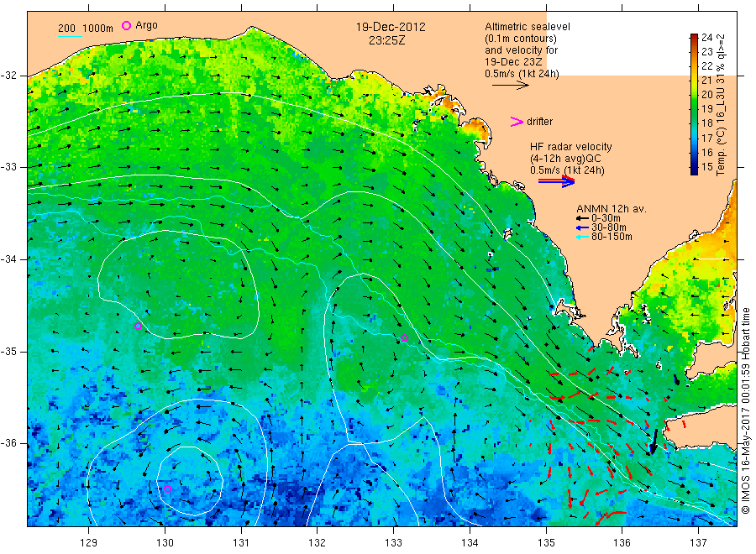
Task: Click the 'drifter' legend label
Action: click(539, 122)
